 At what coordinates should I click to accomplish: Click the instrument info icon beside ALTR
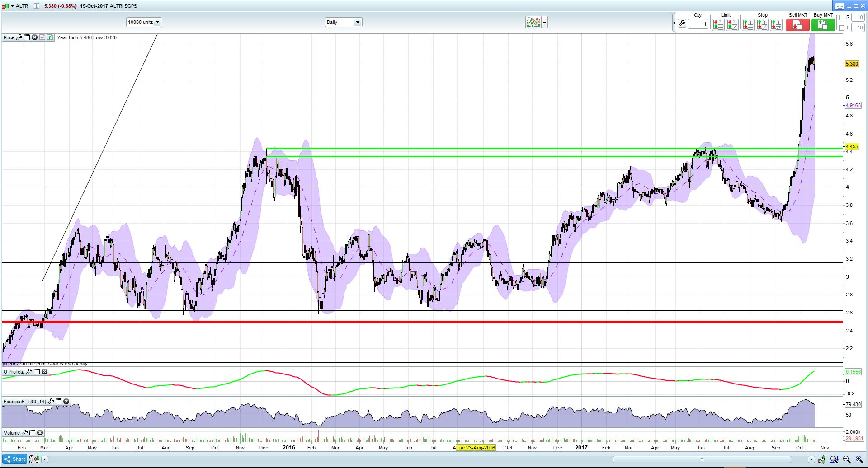pos(36,6)
